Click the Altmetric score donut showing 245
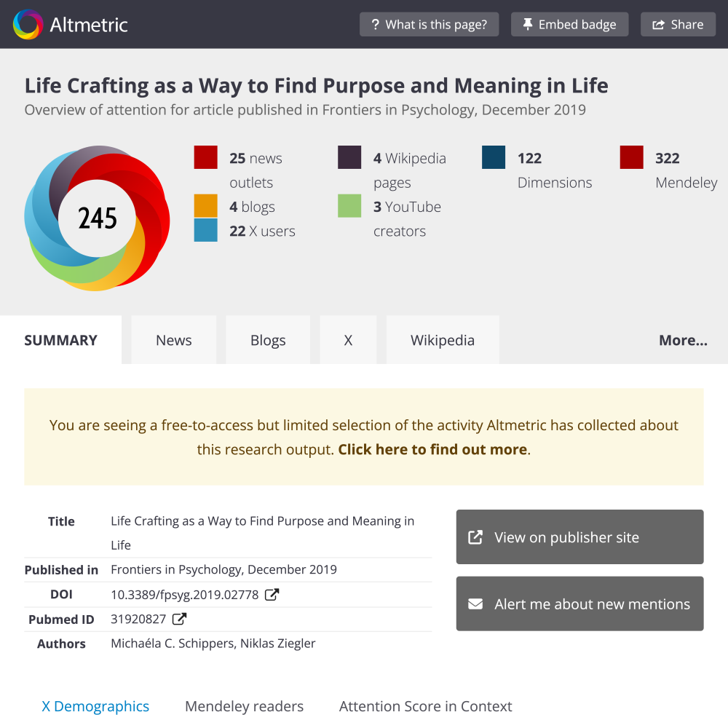The width and height of the screenshot is (728, 728). (98, 218)
